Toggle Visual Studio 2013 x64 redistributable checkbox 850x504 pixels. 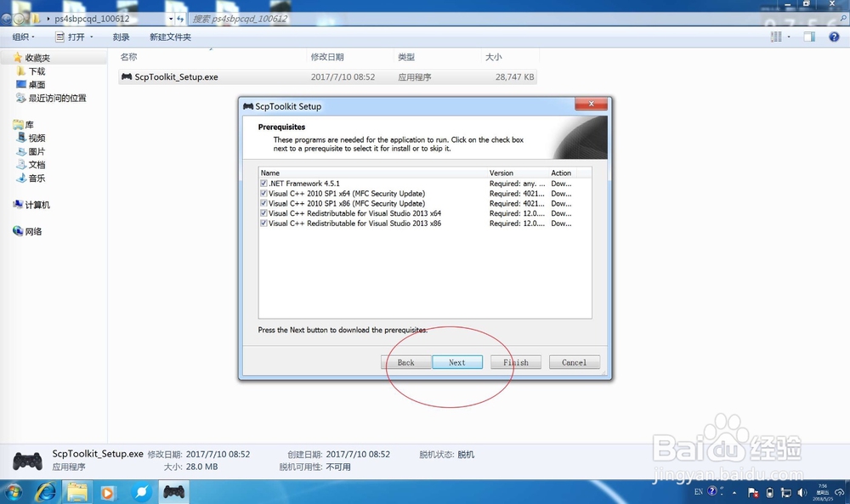point(263,213)
